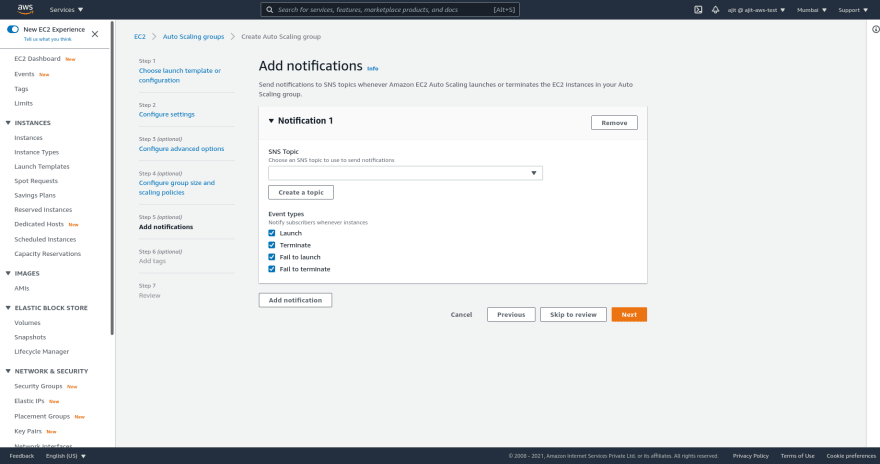Open Elastic IPs in sidebar
This screenshot has height=464, width=880.
[29, 401]
